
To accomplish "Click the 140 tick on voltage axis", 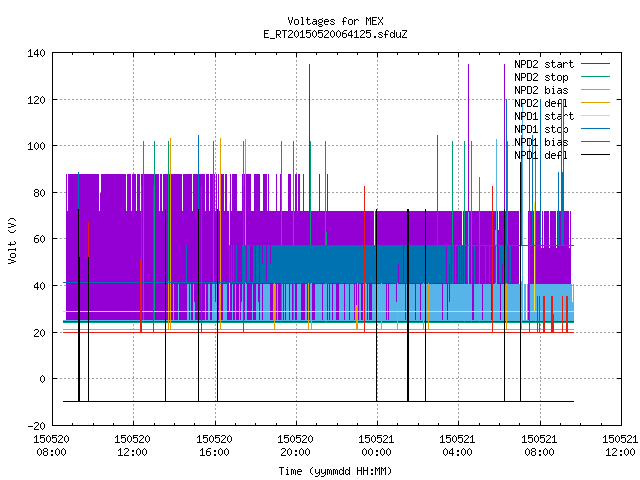I will click(36, 53).
